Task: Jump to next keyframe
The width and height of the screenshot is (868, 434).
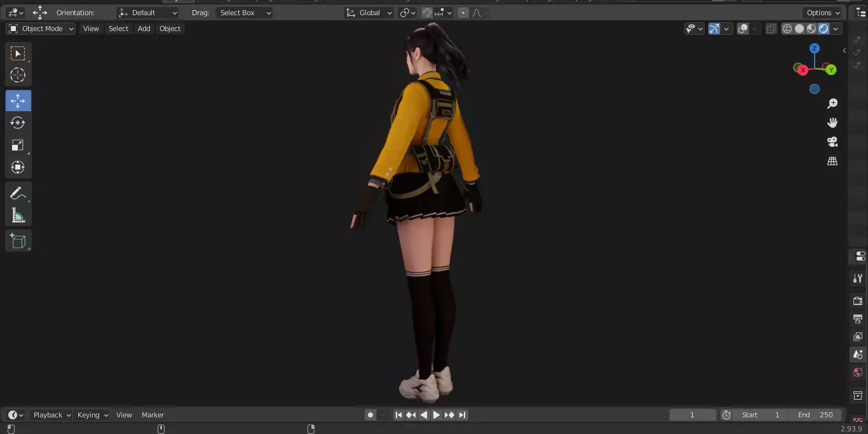Action: click(x=449, y=415)
